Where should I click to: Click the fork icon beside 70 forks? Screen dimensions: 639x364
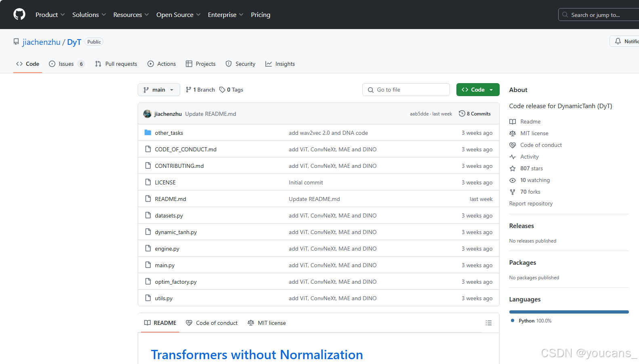[x=513, y=192]
